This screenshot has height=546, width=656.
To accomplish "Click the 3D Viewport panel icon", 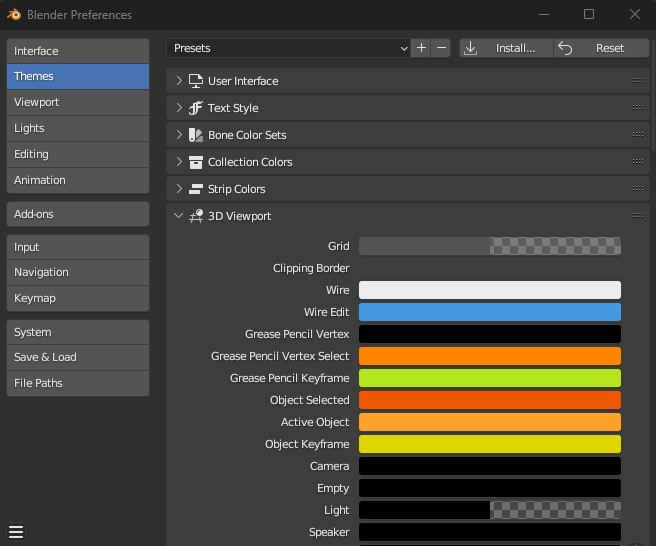I will pyautogui.click(x=195, y=216).
